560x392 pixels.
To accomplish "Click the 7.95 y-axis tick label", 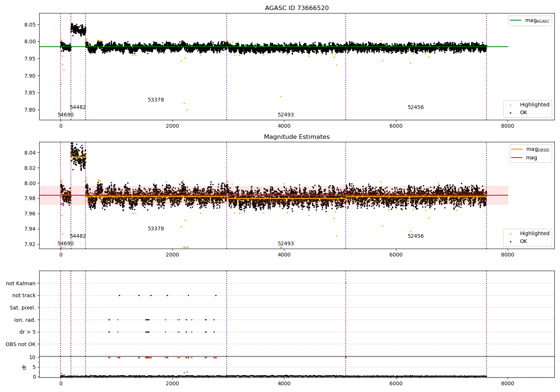I will 29,59.
